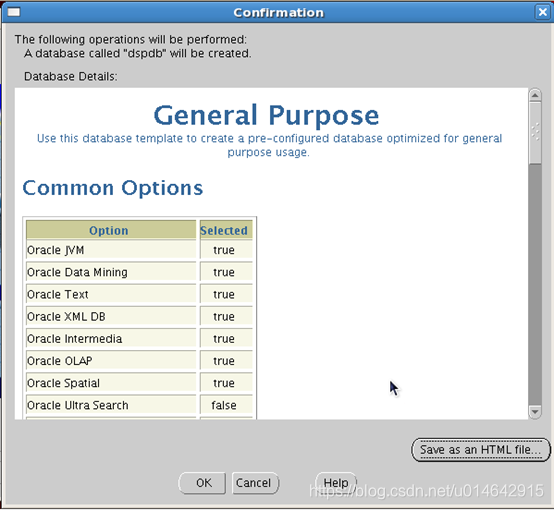The width and height of the screenshot is (554, 510).
Task: Select the Oracle Text row
Action: (140, 294)
